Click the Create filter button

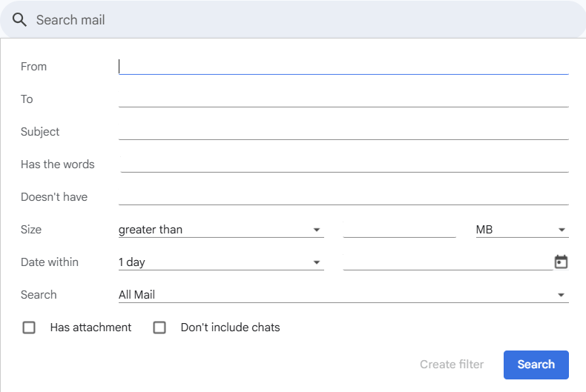452,365
